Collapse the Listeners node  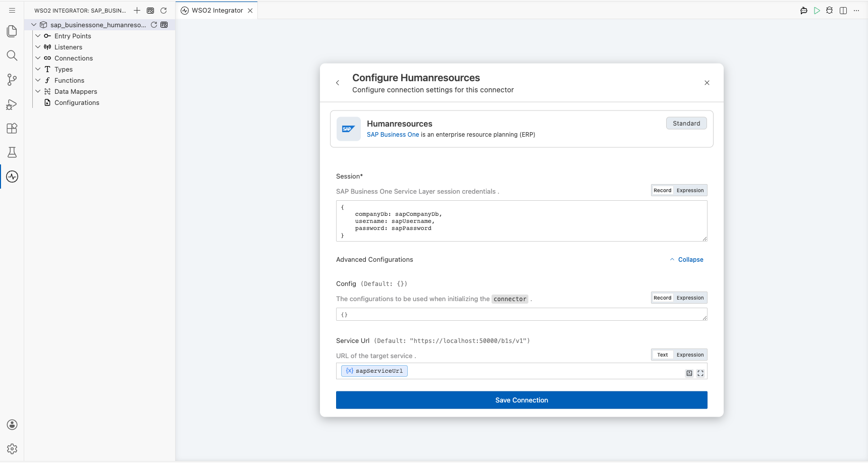tap(38, 47)
